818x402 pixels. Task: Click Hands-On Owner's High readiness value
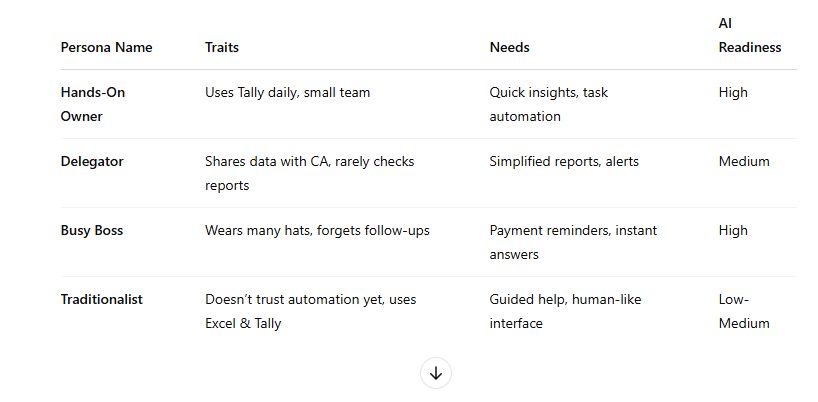click(x=733, y=92)
